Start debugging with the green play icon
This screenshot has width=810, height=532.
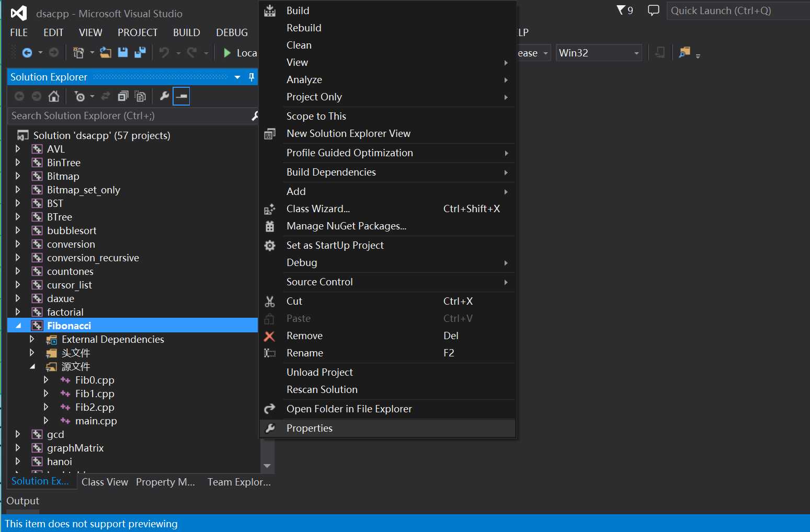[x=227, y=53]
